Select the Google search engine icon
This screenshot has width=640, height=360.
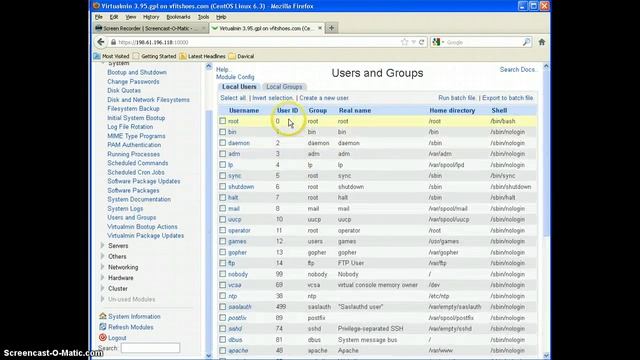coord(437,42)
